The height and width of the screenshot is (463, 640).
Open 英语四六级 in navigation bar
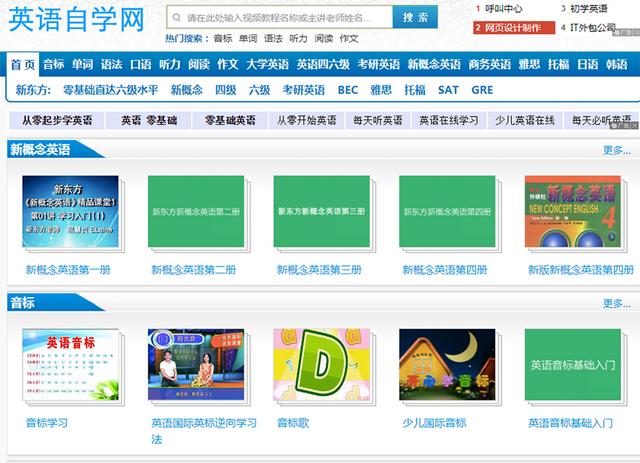323,65
